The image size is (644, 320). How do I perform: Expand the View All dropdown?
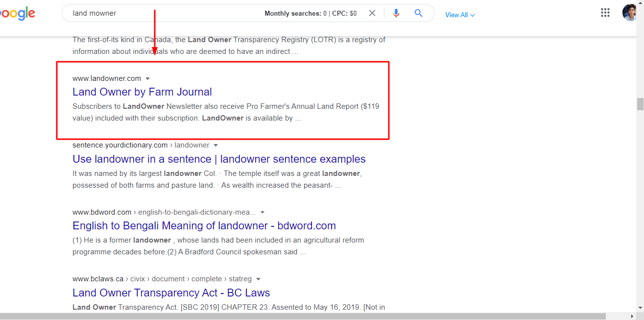coord(460,15)
